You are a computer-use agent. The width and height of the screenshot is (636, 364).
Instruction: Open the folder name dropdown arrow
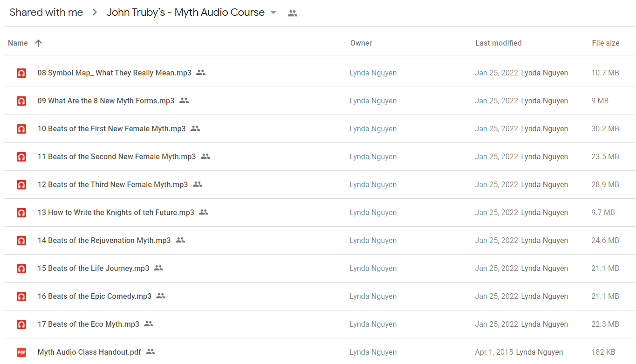pyautogui.click(x=274, y=13)
